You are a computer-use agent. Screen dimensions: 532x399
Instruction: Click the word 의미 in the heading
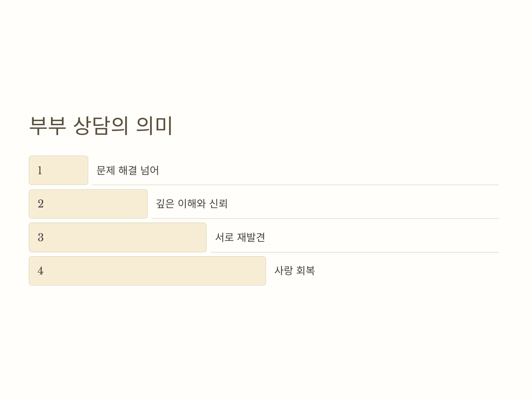click(x=154, y=125)
